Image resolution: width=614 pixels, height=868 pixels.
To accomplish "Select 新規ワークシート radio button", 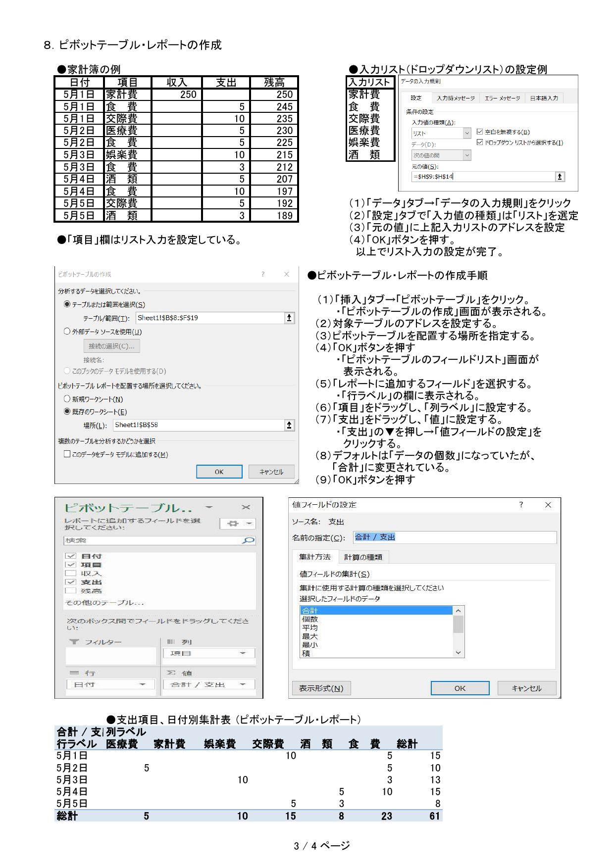I will point(67,399).
